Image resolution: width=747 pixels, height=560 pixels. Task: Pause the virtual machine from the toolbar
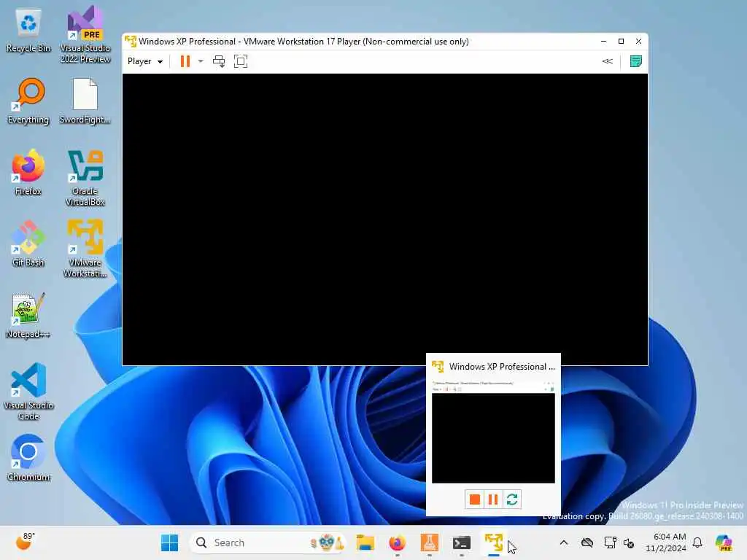185,61
